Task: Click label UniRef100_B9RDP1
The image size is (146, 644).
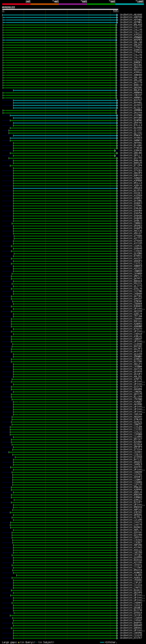Action: 131,63
